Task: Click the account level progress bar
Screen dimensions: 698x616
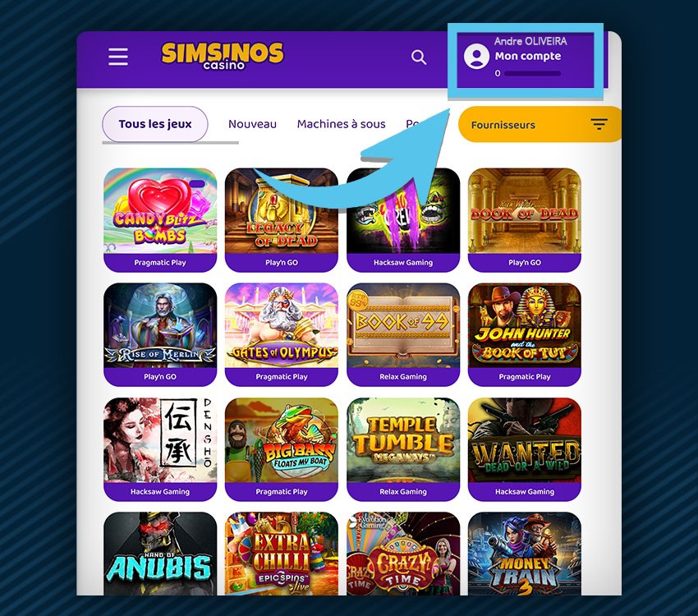Action: point(533,73)
